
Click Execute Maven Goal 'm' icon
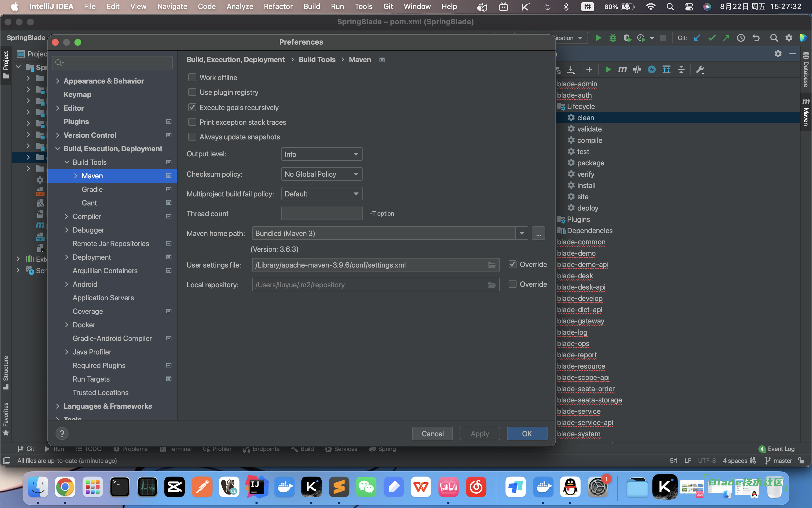coord(623,69)
